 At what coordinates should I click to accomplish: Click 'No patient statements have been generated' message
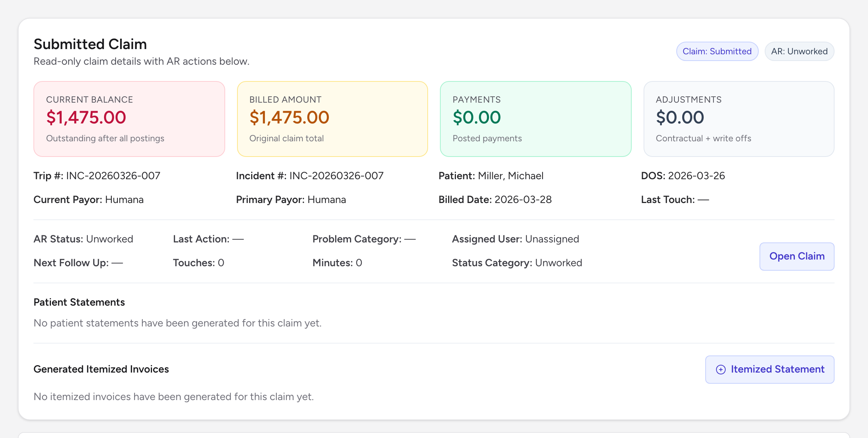coord(178,323)
